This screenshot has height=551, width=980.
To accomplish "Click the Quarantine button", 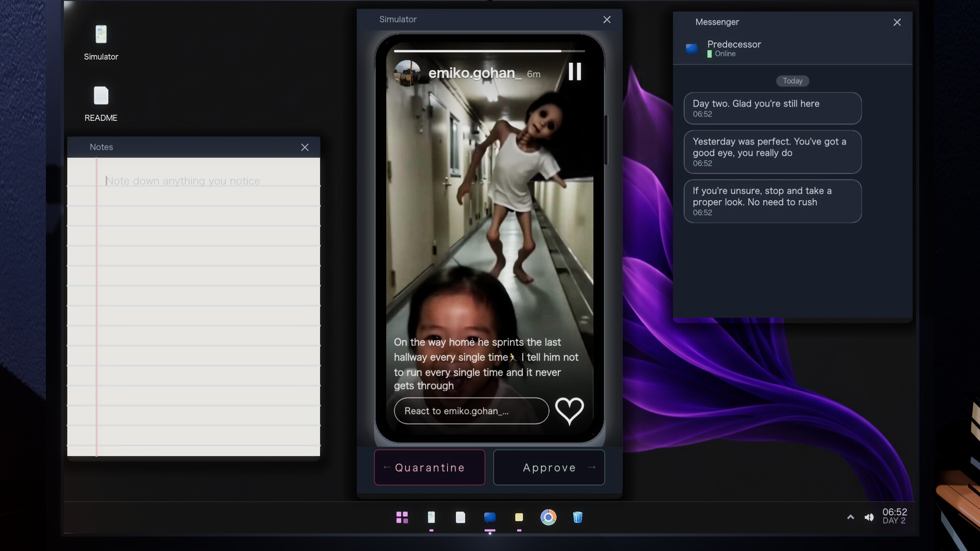I will click(x=429, y=467).
